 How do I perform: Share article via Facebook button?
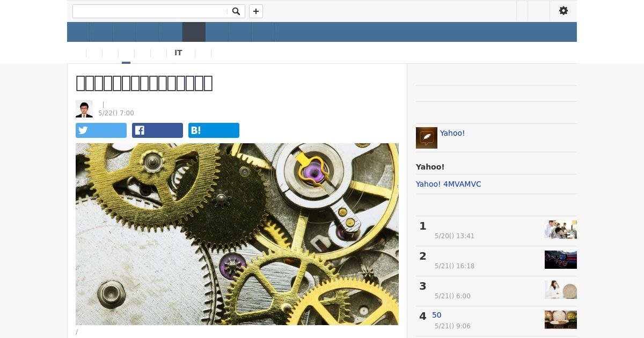pyautogui.click(x=157, y=130)
